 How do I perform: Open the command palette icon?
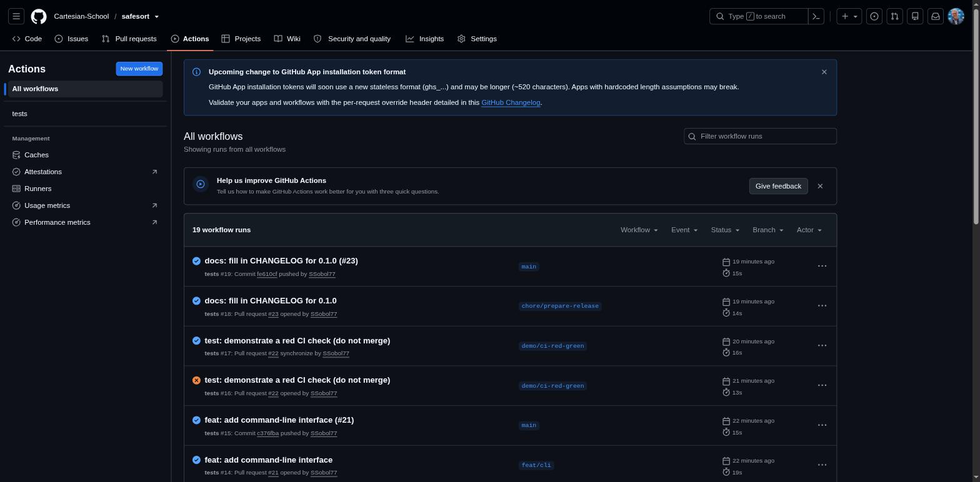click(x=816, y=16)
